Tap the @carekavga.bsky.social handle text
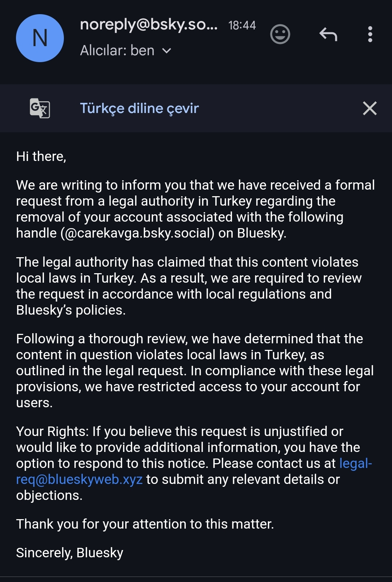Viewport: 392px width, 582px height. (x=137, y=233)
